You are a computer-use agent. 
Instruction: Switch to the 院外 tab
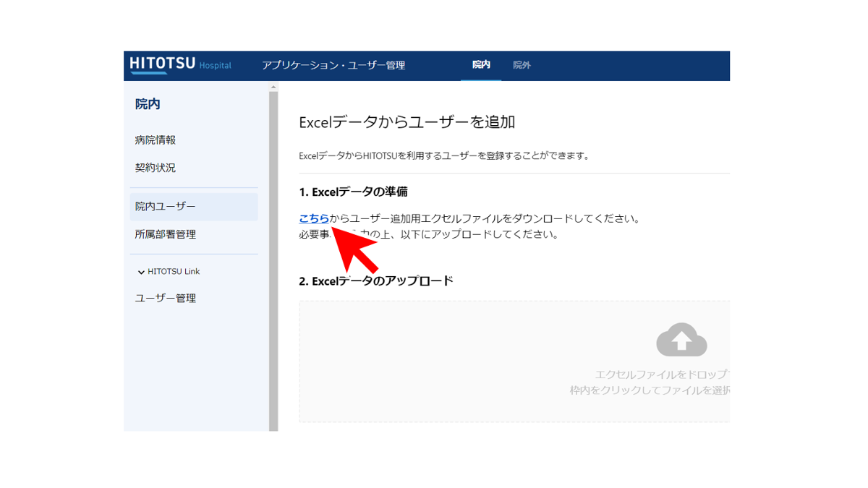click(x=522, y=65)
